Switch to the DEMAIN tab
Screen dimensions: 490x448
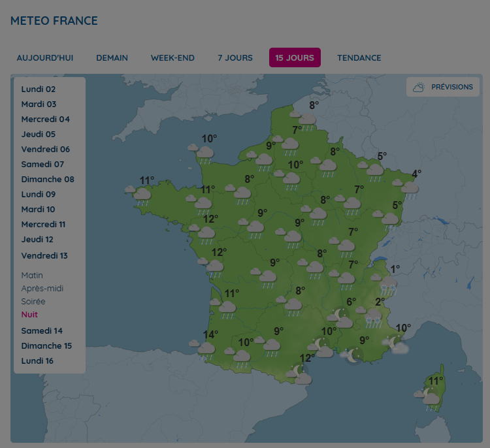(112, 58)
